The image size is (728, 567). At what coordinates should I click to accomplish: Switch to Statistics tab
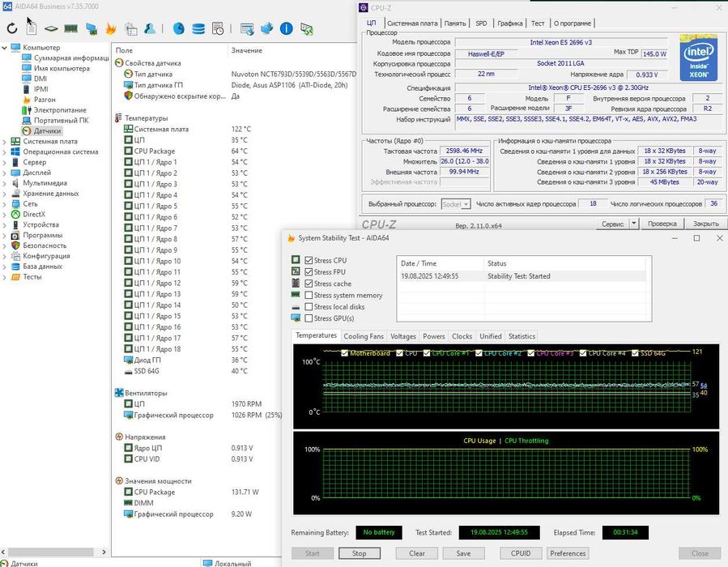(x=522, y=336)
